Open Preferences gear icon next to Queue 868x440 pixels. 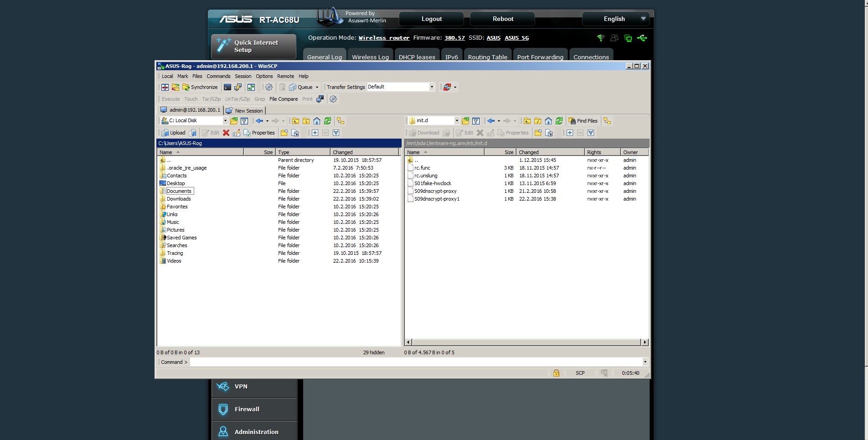(x=269, y=87)
